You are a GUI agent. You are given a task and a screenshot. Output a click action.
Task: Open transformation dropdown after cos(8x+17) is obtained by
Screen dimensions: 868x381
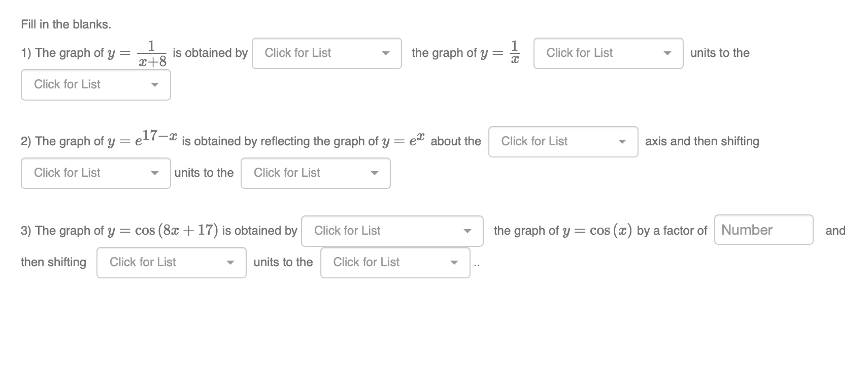coord(391,231)
